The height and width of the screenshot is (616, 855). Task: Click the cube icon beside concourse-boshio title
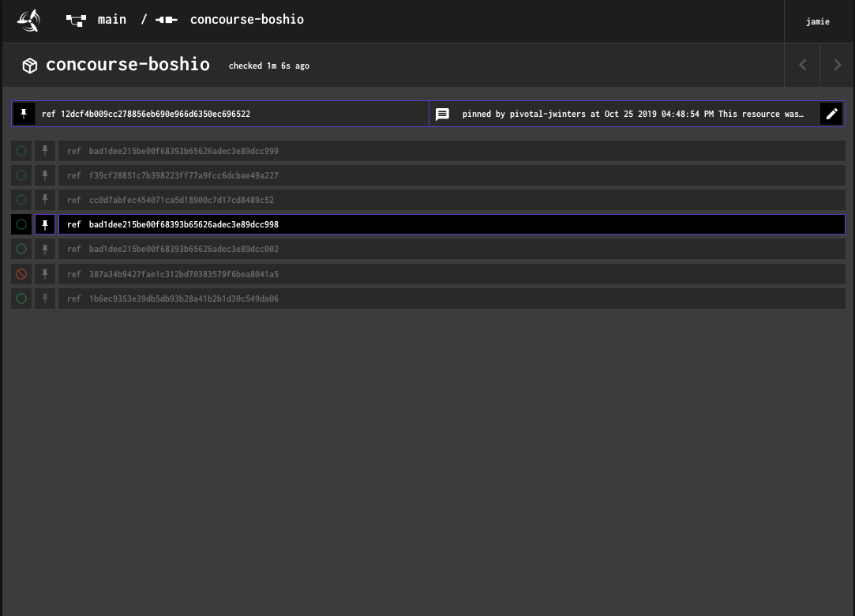tap(29, 66)
